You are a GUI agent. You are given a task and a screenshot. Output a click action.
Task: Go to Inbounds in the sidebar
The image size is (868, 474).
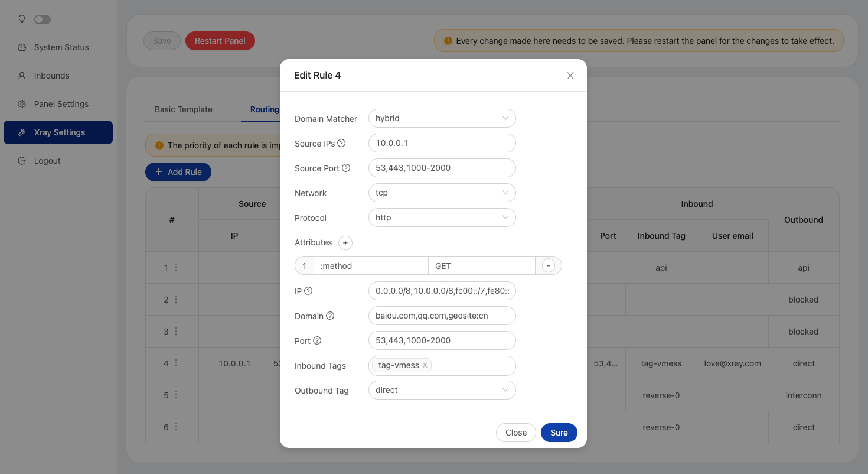point(52,76)
